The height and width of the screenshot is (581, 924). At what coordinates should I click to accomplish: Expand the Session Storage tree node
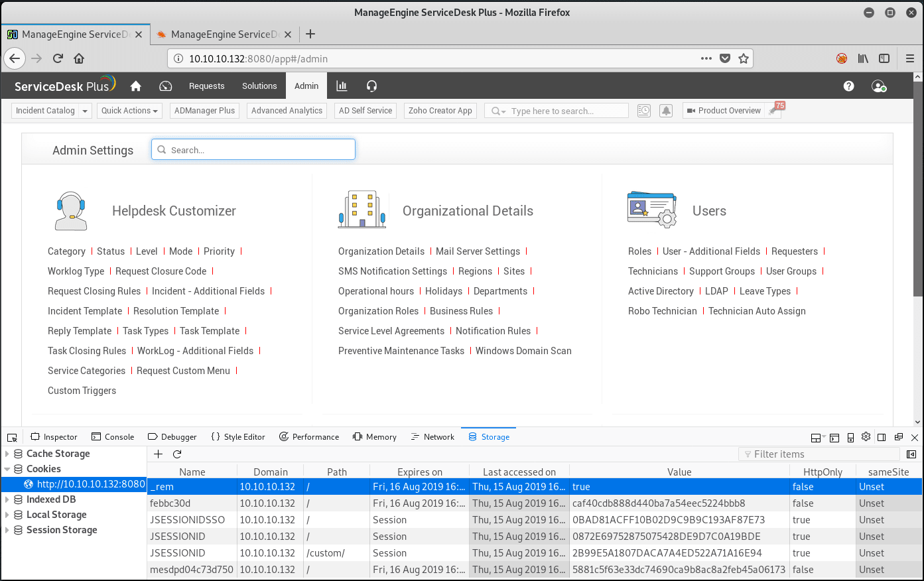7,530
